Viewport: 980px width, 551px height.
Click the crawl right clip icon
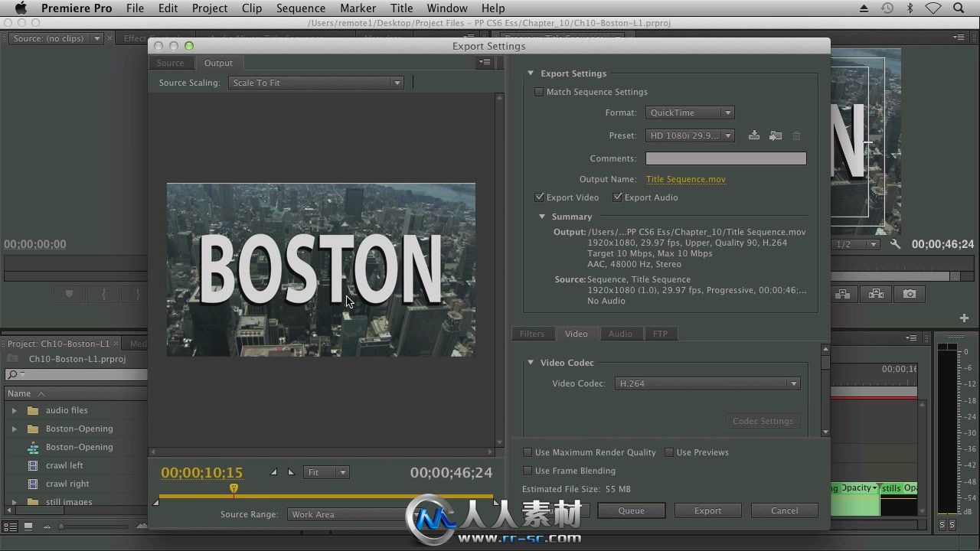point(33,484)
